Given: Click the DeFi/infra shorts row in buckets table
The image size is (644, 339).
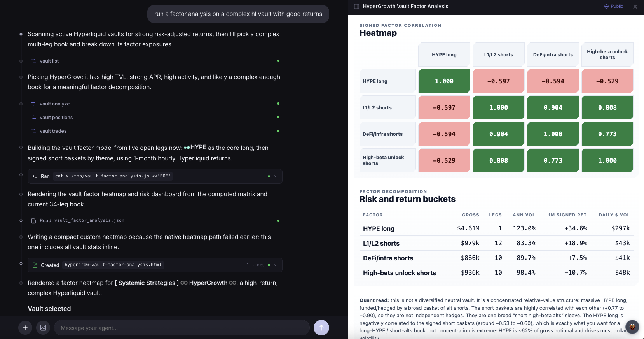Looking at the screenshot, I should pos(496,258).
